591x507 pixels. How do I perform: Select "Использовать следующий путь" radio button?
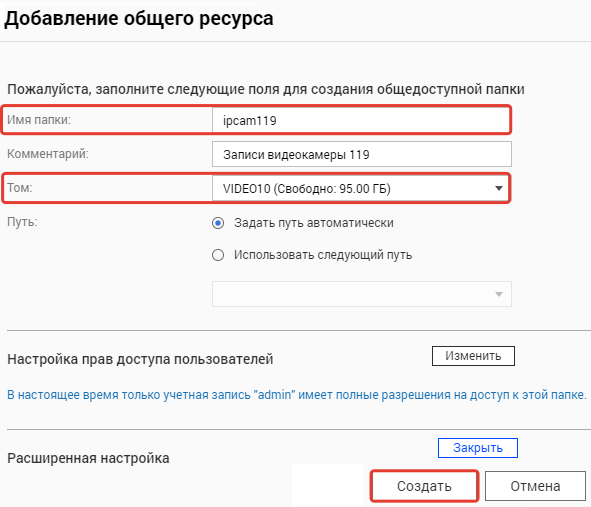tap(218, 255)
